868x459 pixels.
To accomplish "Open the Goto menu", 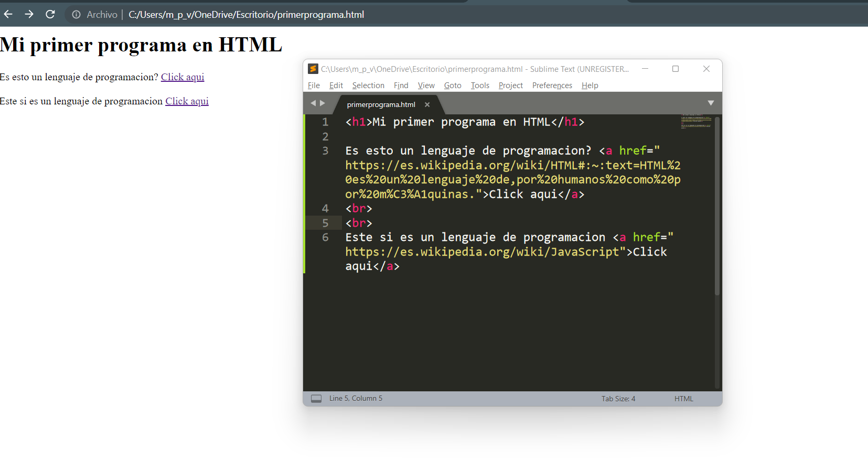I will click(x=453, y=86).
